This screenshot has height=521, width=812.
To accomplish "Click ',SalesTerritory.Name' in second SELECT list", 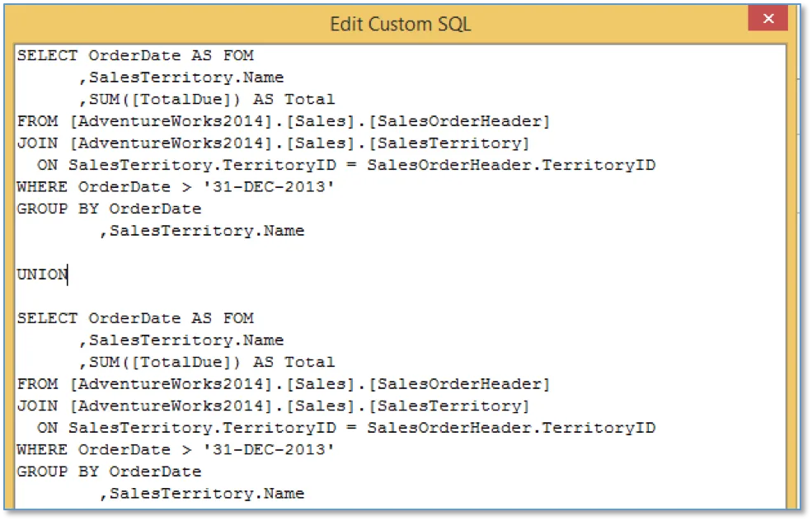I will [x=181, y=340].
